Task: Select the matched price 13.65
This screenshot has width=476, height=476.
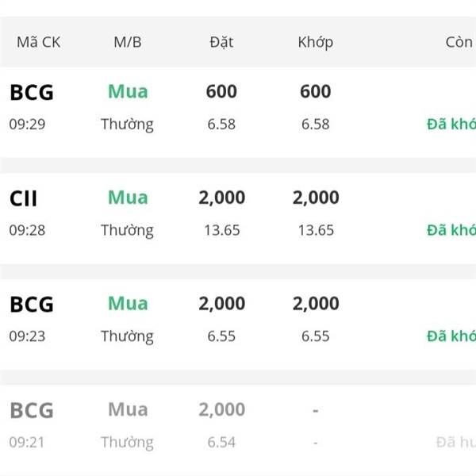Action: pyautogui.click(x=316, y=230)
